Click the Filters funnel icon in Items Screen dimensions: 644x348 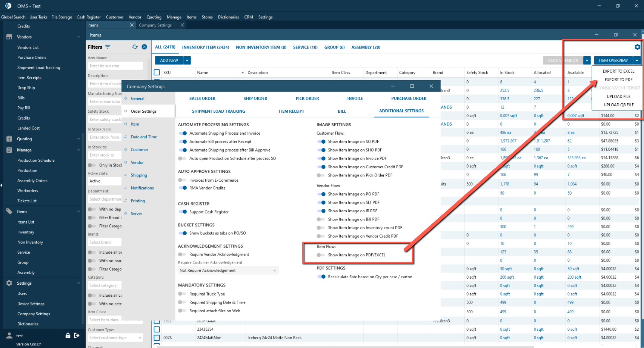(x=108, y=47)
